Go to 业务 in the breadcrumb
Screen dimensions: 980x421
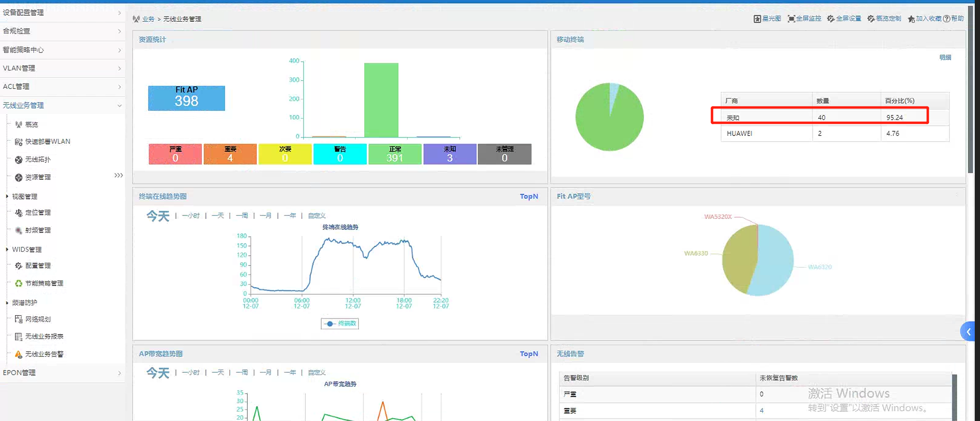point(148,19)
